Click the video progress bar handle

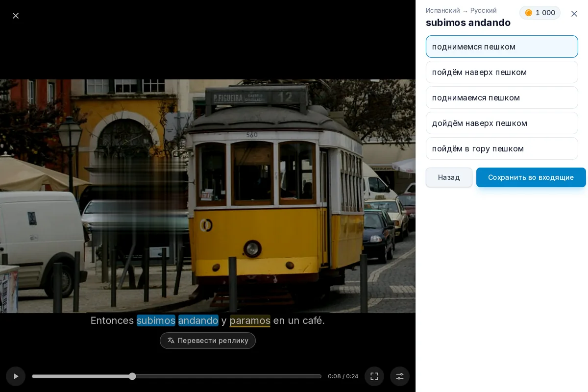132,376
